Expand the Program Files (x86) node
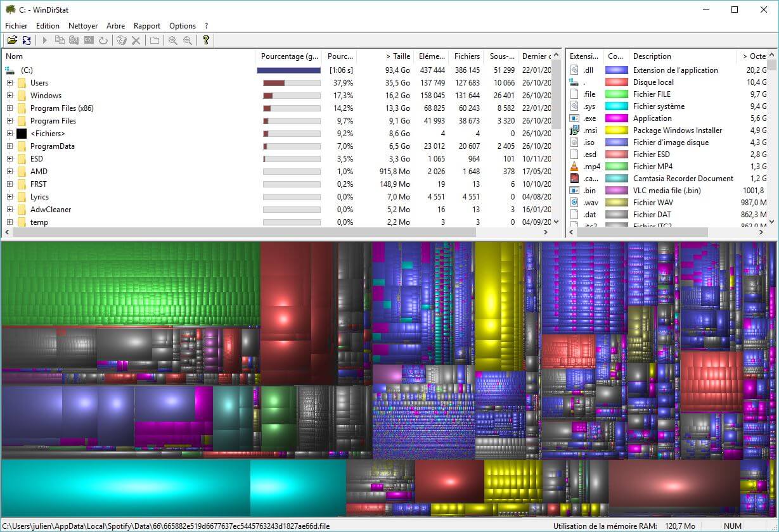Viewport: 779px width, 532px height. [x=10, y=108]
